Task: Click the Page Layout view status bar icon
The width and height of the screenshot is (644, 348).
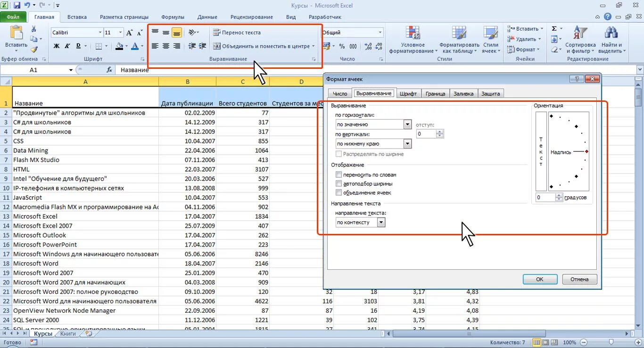Action: [545, 342]
